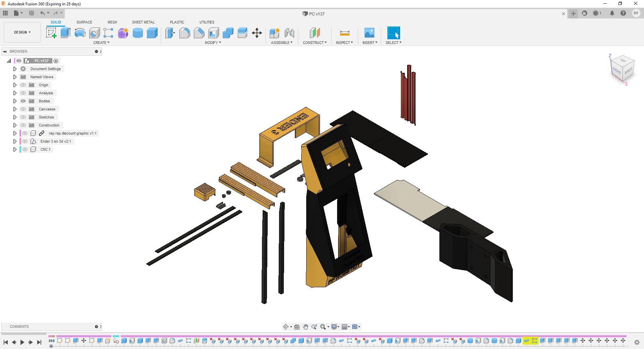Select the Pan hand tool
This screenshot has height=349, width=644.
coord(306,327)
